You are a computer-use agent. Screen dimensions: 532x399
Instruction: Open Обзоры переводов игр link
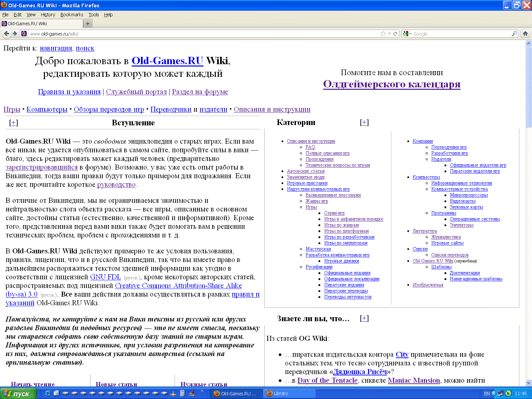(109, 109)
